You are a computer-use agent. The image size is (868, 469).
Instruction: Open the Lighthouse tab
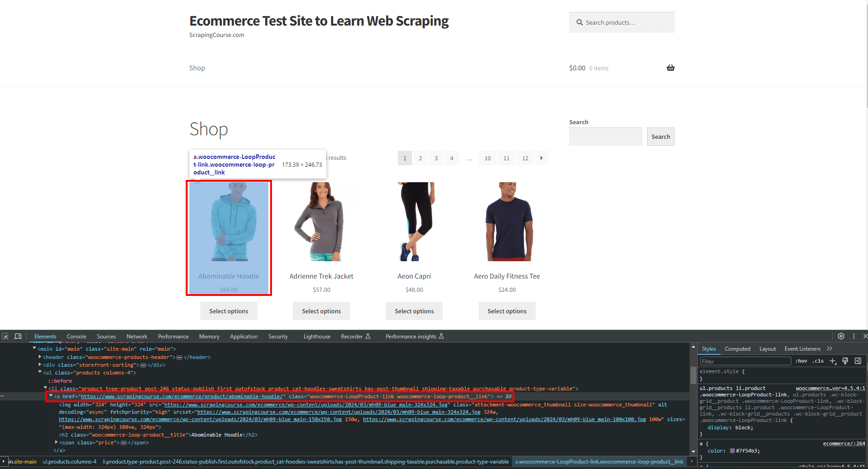click(317, 336)
